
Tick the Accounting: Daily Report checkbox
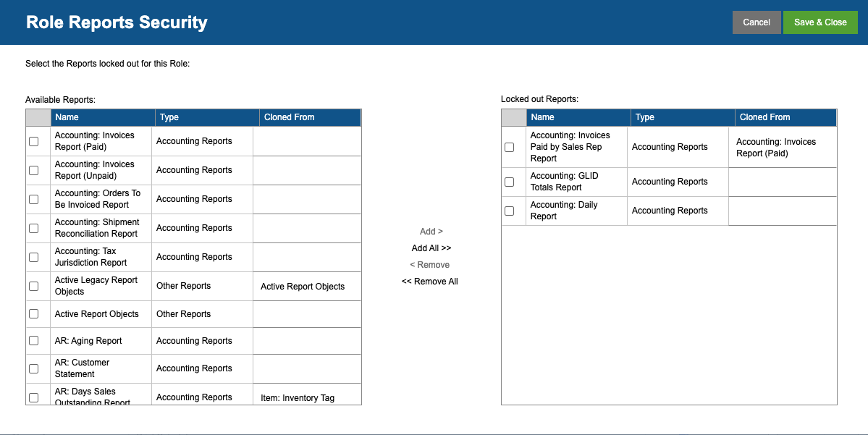pos(509,211)
